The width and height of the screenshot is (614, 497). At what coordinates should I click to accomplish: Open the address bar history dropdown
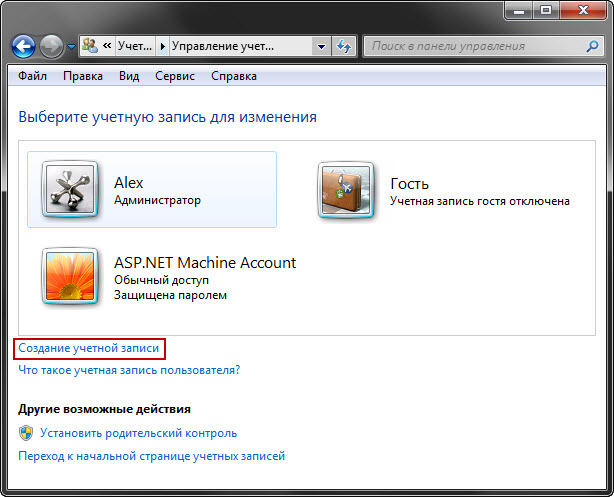321,47
